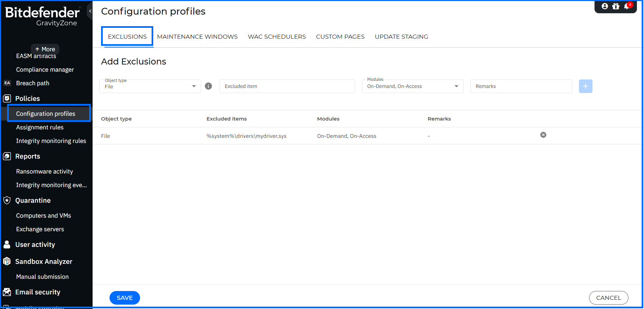Switch to the Update Staging tab

(401, 37)
